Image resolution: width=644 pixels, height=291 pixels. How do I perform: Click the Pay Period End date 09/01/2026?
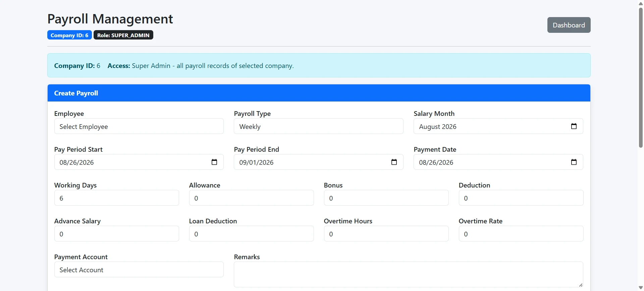click(256, 162)
